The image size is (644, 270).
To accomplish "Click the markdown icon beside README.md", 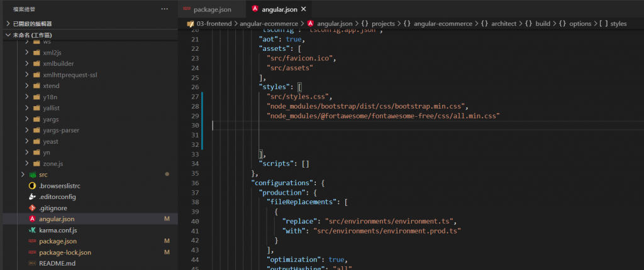I will pyautogui.click(x=33, y=263).
